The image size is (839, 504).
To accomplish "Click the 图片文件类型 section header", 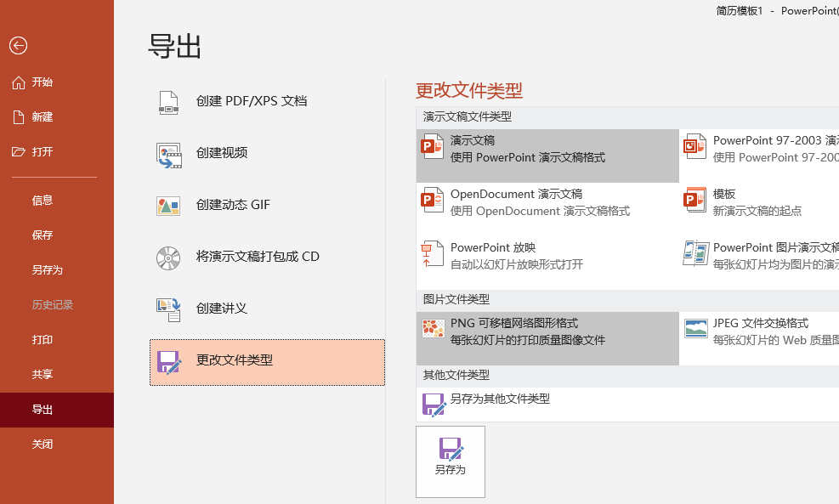I will pyautogui.click(x=456, y=300).
